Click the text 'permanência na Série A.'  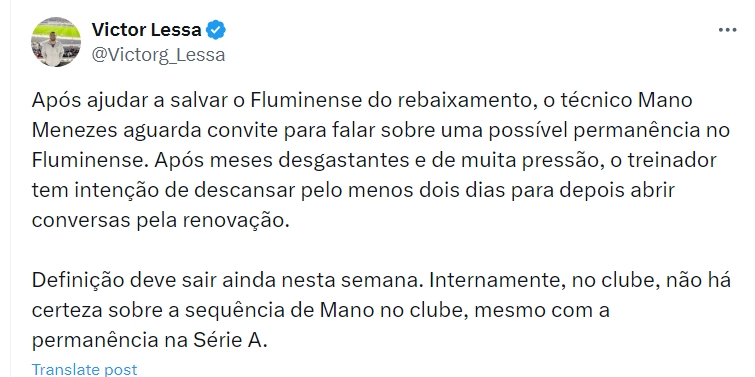tap(149, 340)
